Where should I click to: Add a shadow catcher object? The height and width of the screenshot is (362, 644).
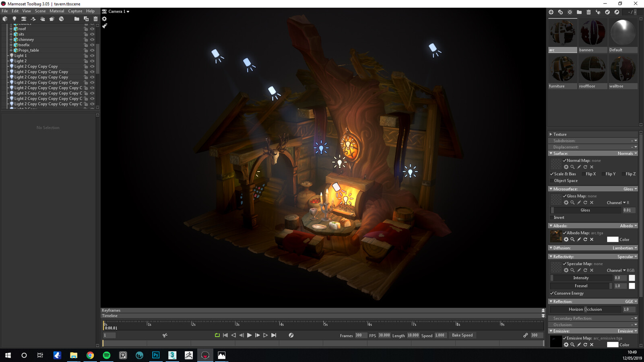click(x=33, y=19)
